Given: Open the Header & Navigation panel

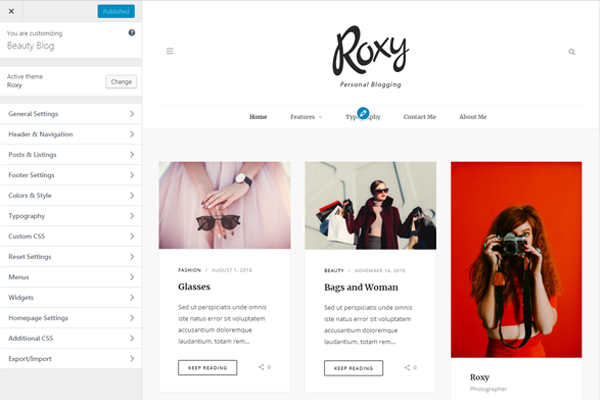Looking at the screenshot, I should tap(71, 134).
